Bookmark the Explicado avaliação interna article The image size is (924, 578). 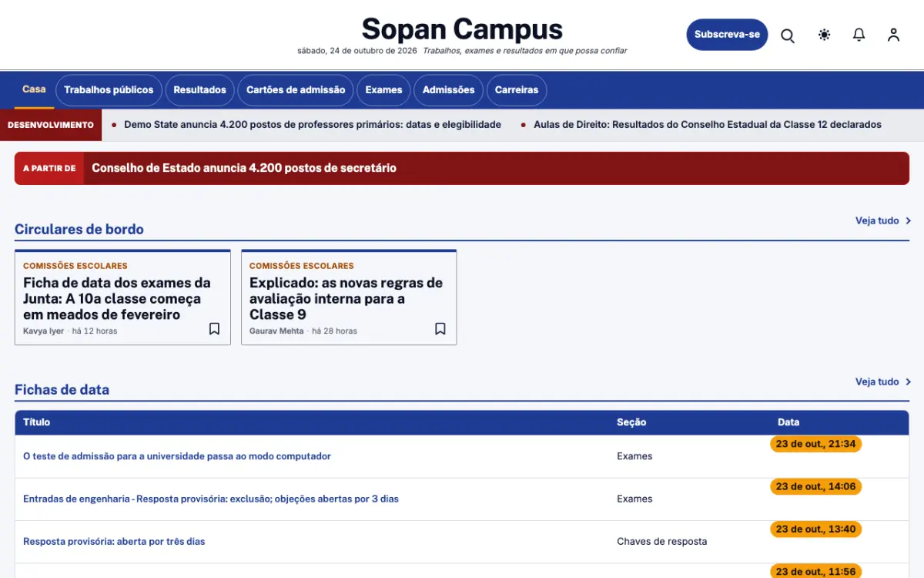coord(440,329)
